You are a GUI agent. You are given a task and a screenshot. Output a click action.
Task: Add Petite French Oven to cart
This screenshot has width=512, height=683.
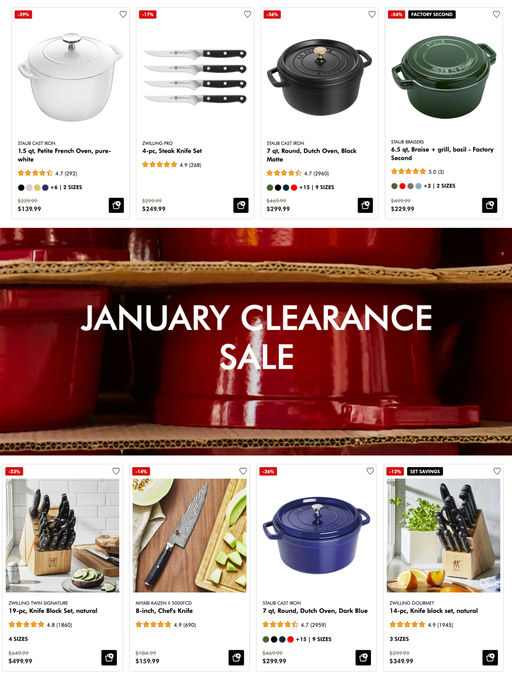coord(116,205)
